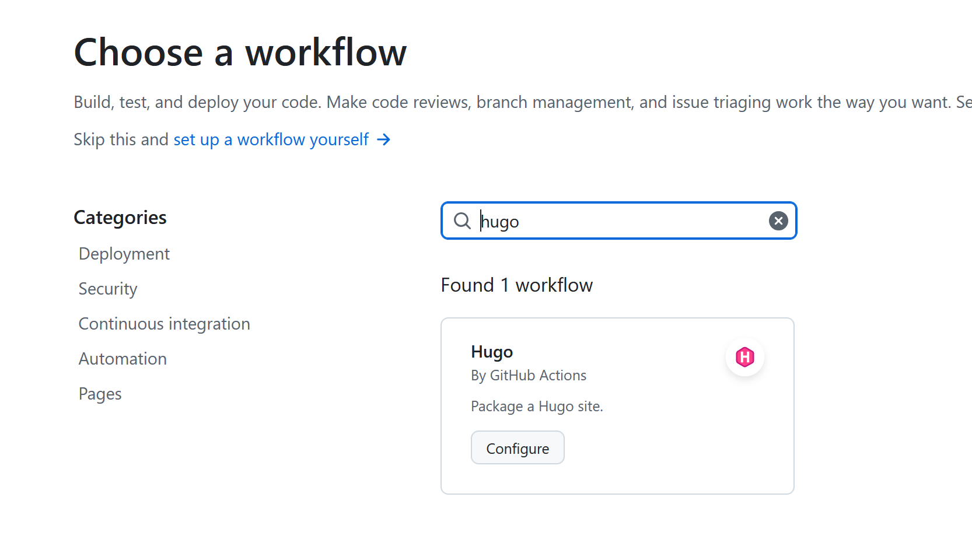Click Found 1 workflow text
This screenshot has width=972, height=560.
pyautogui.click(x=517, y=285)
